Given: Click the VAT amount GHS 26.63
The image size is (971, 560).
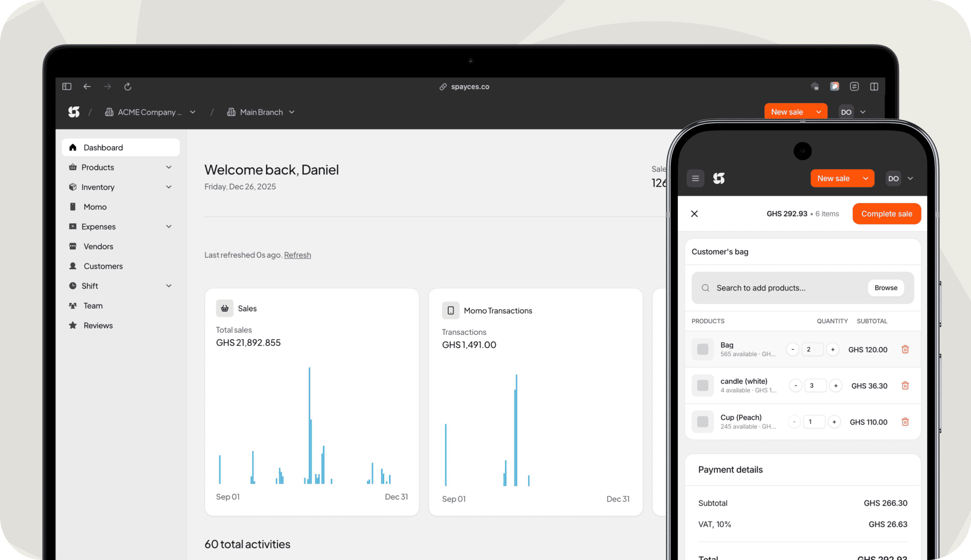Looking at the screenshot, I should tap(888, 525).
